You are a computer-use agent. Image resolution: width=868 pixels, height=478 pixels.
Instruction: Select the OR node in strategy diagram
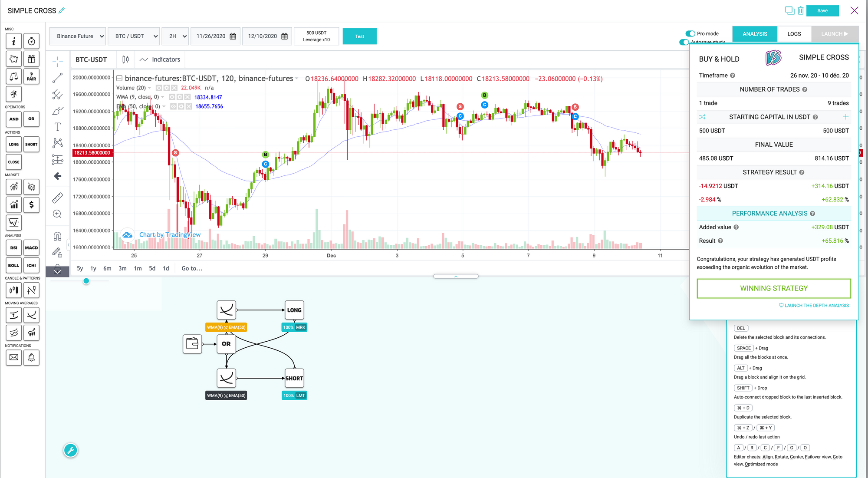coord(226,344)
